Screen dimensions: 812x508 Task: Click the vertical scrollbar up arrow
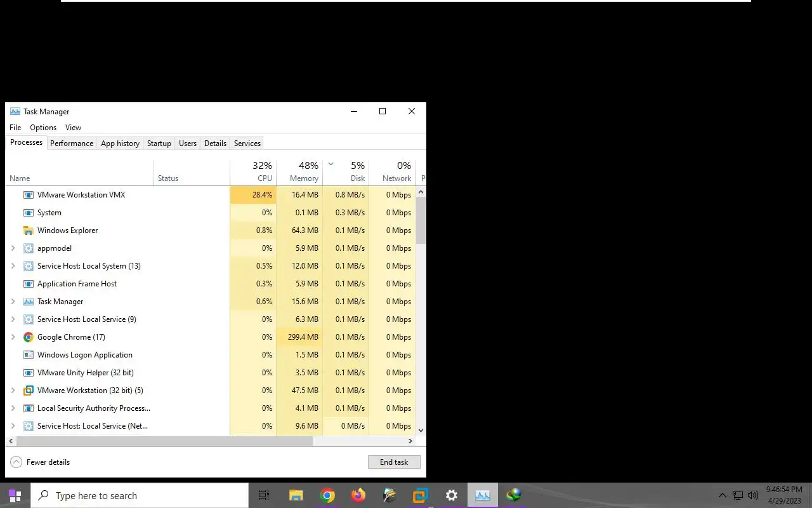tap(421, 192)
